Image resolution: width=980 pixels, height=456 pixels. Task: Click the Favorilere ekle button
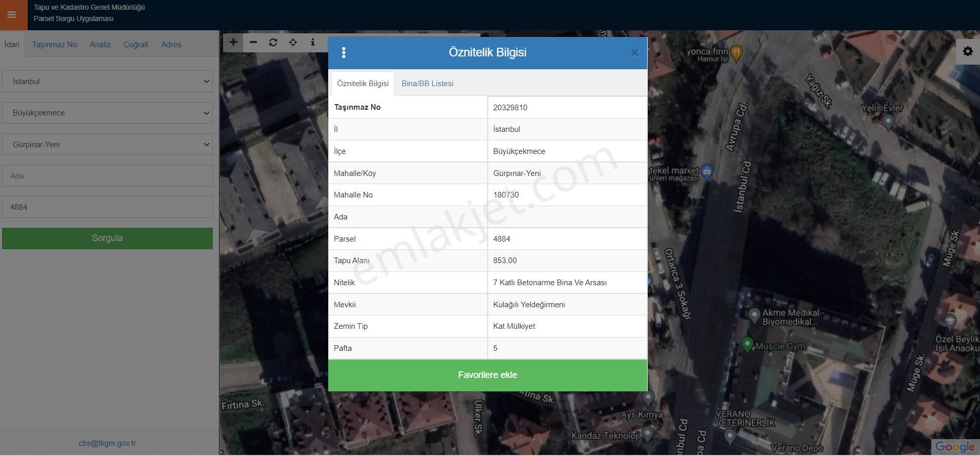(x=487, y=375)
